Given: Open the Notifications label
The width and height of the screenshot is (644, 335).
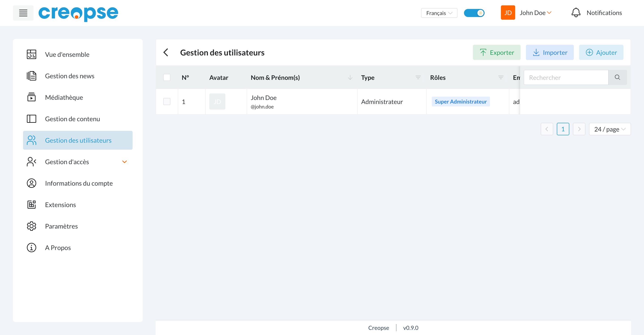Looking at the screenshot, I should click(604, 13).
